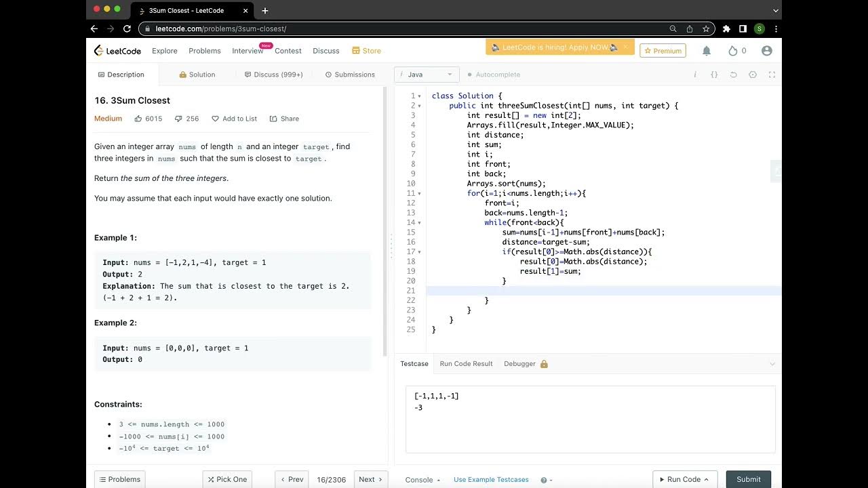Open the user profile avatar
This screenshot has width=868, height=488.
pyautogui.click(x=767, y=51)
